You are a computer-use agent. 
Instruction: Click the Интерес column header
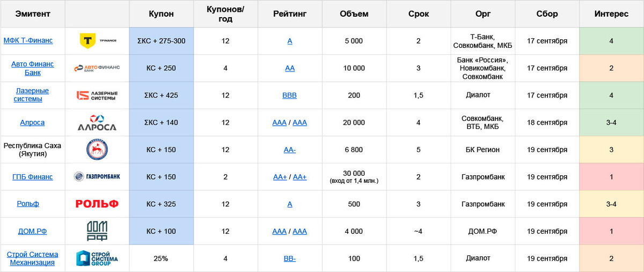(x=611, y=14)
